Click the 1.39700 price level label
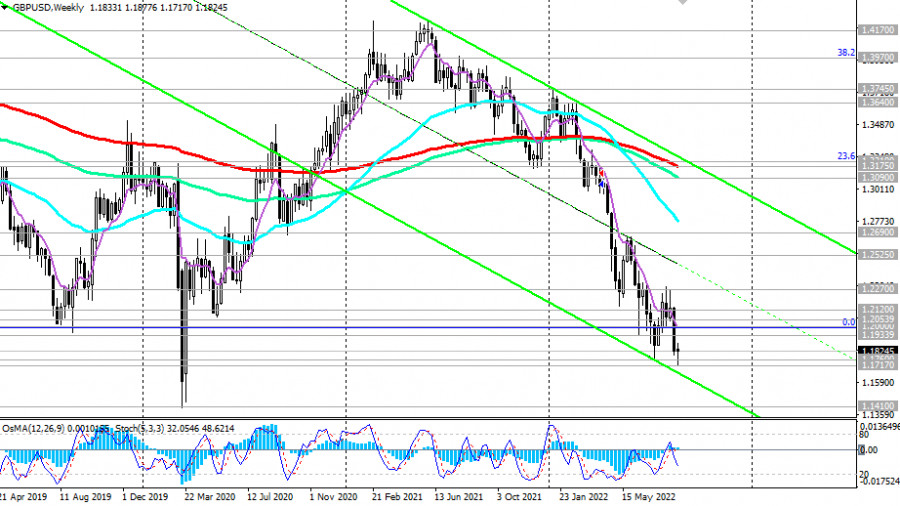 click(876, 59)
